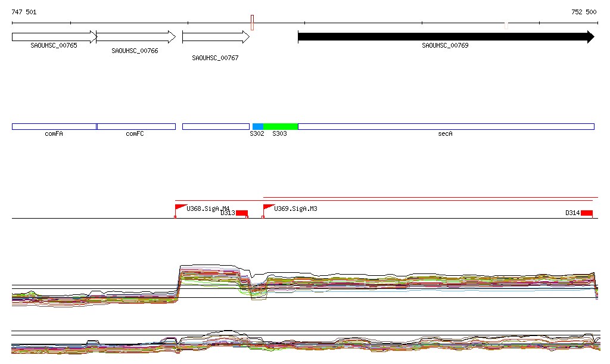Click the U368.SigA.M4 red promoter flag
The width and height of the screenshot is (610, 364).
(x=180, y=208)
